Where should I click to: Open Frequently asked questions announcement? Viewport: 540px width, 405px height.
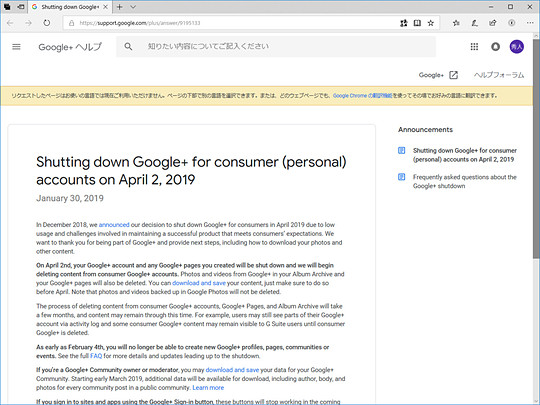point(465,181)
